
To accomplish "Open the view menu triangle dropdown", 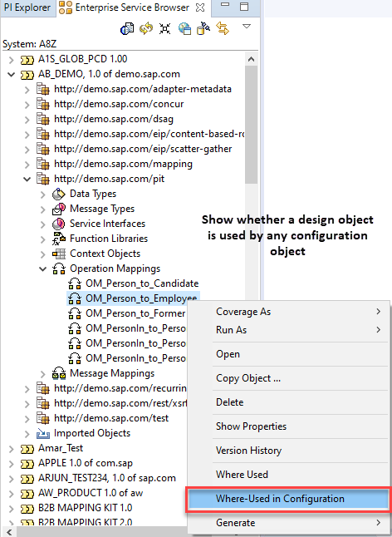I will 247,27.
